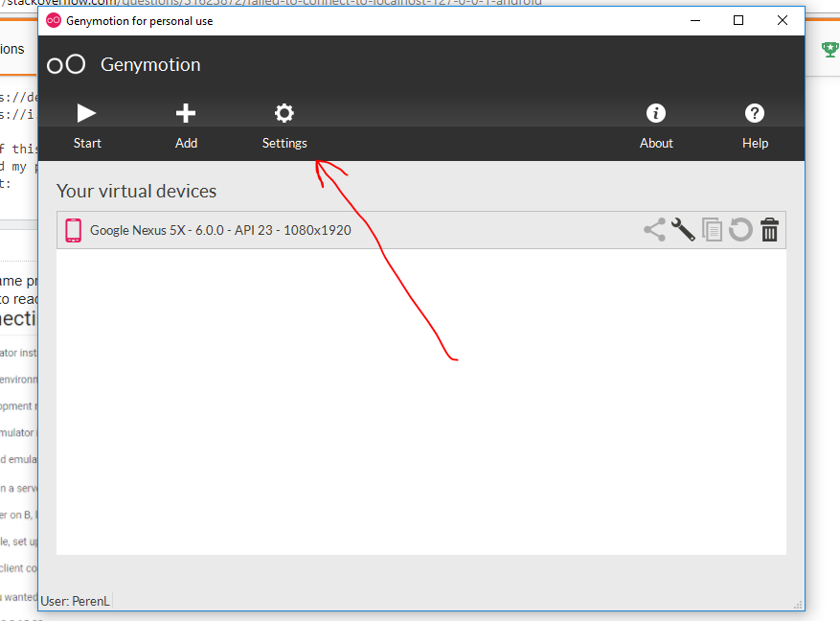Viewport: 840px width, 621px height.
Task: Minimize the Genymotion window
Action: tap(695, 20)
